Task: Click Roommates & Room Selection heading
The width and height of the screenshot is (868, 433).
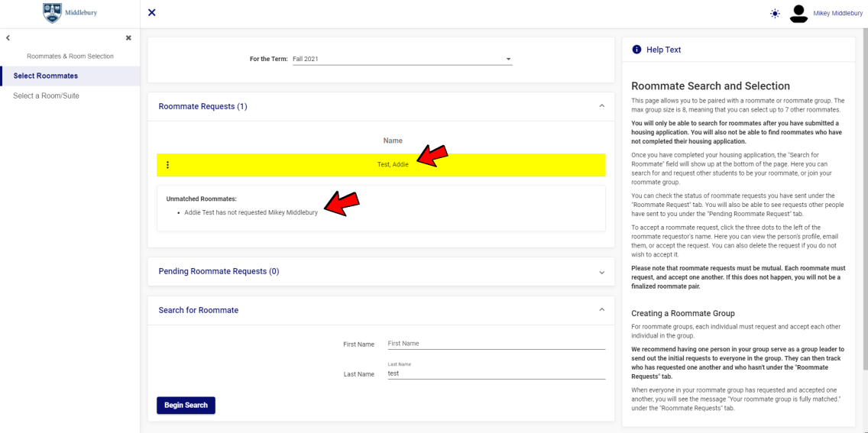Action: click(x=70, y=57)
